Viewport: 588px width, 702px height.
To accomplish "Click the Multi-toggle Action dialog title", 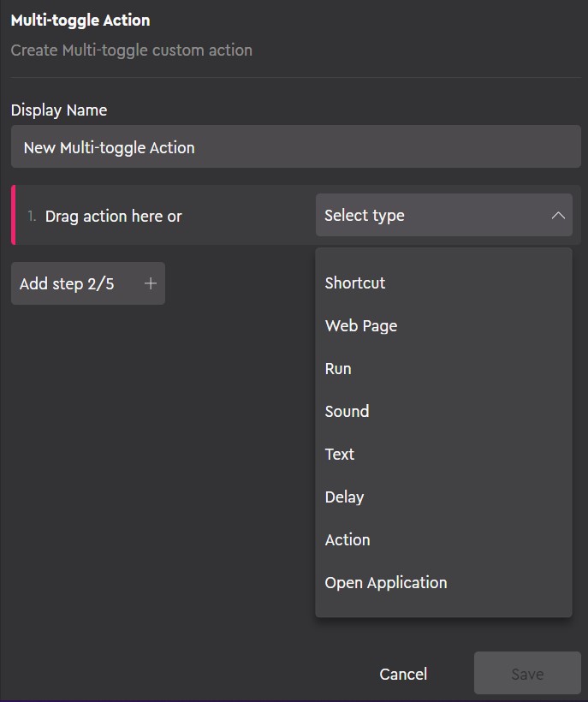I will pos(80,20).
